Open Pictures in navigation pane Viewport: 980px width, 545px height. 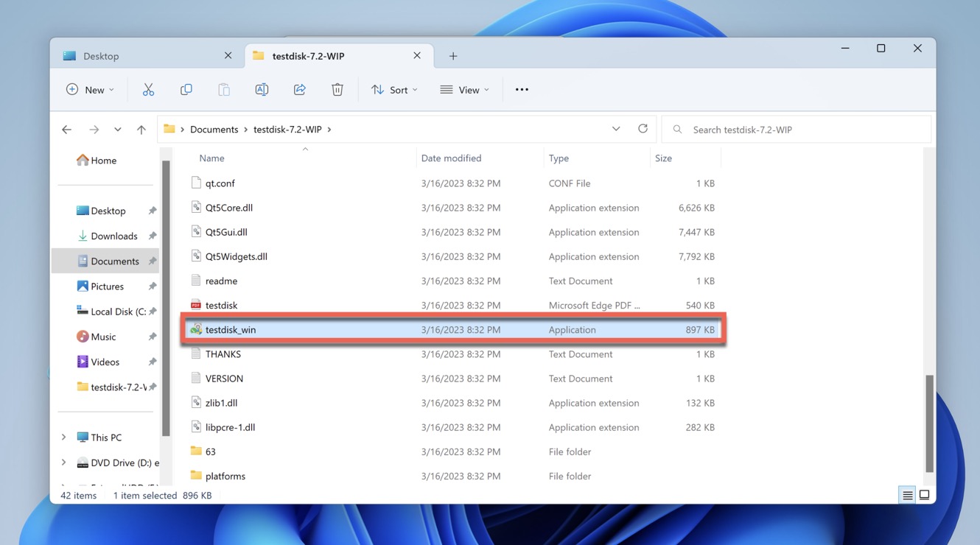coord(107,286)
